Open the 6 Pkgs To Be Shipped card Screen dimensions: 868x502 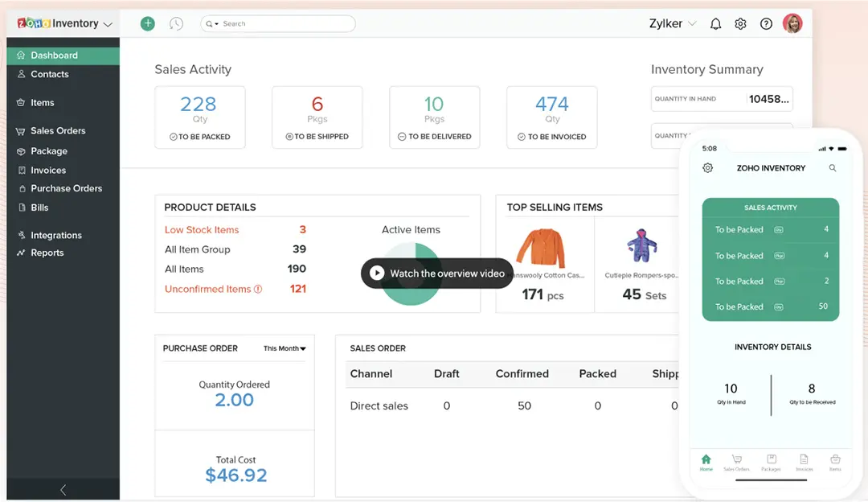pyautogui.click(x=317, y=117)
